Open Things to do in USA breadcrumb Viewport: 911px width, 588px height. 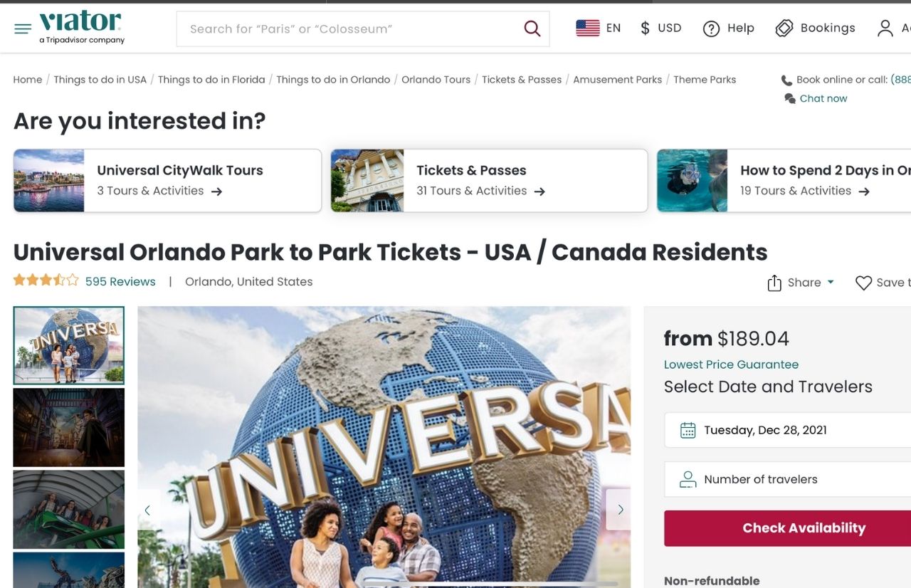[x=100, y=80]
